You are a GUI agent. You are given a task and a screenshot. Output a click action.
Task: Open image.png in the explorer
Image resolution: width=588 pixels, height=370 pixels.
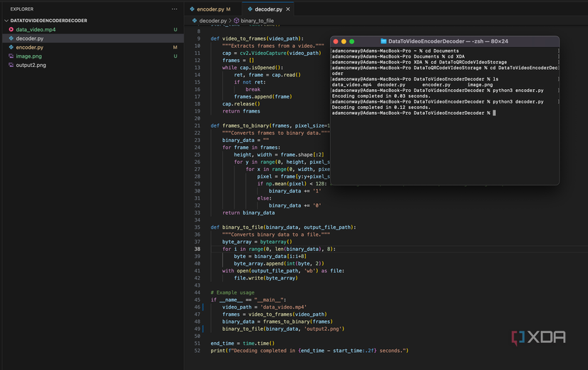(x=29, y=56)
